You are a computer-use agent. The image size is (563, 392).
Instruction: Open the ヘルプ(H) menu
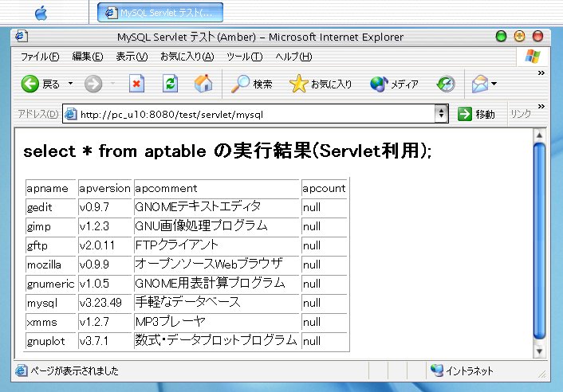point(293,57)
